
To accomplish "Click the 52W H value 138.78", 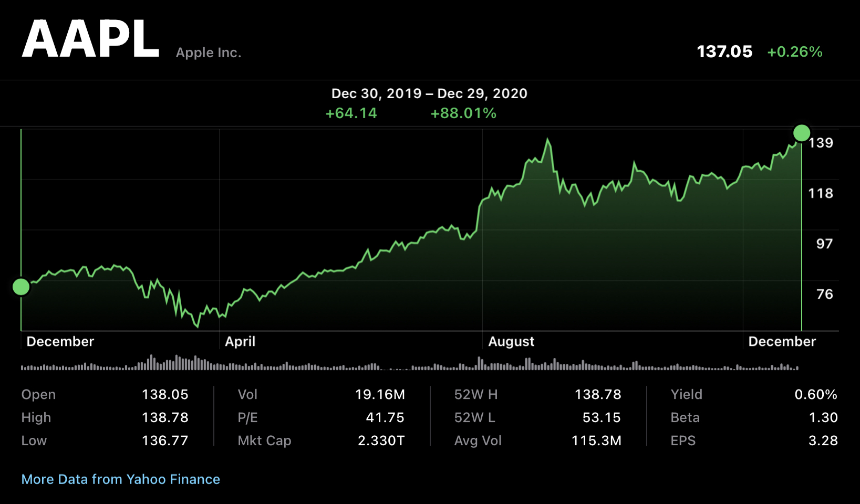I will coord(598,394).
